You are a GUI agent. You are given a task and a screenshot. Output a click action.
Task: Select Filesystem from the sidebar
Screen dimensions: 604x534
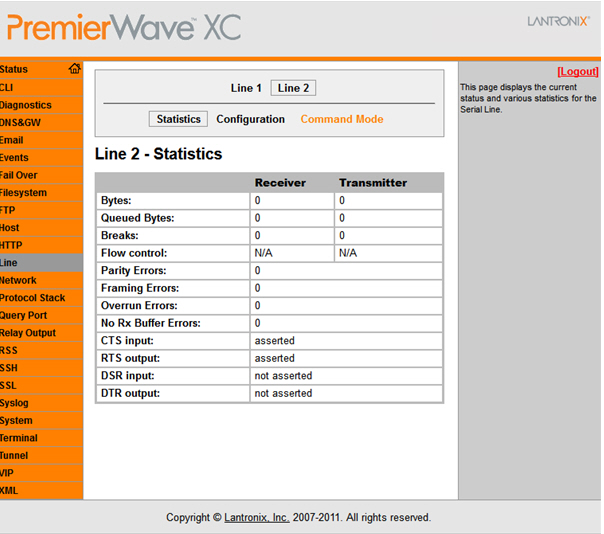click(x=23, y=193)
